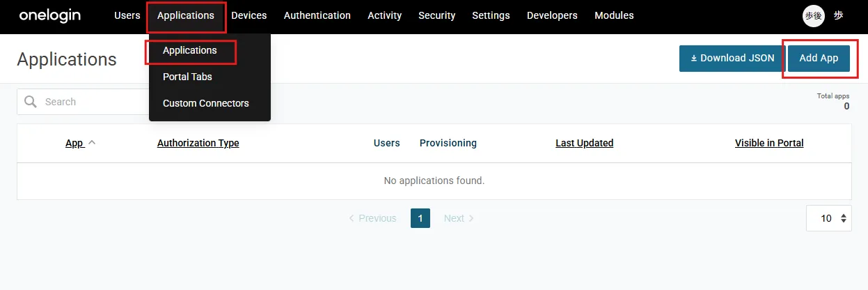Select Custom Connectors in the dropdown

[205, 103]
